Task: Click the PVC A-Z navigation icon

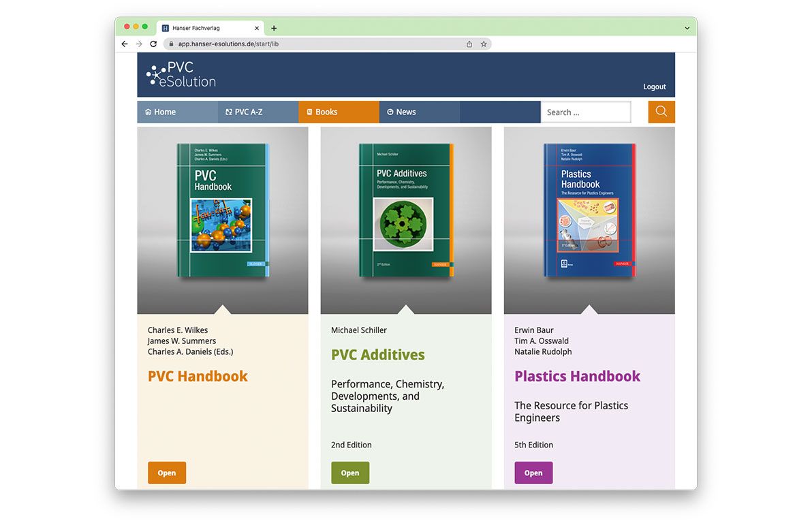Action: (x=229, y=112)
